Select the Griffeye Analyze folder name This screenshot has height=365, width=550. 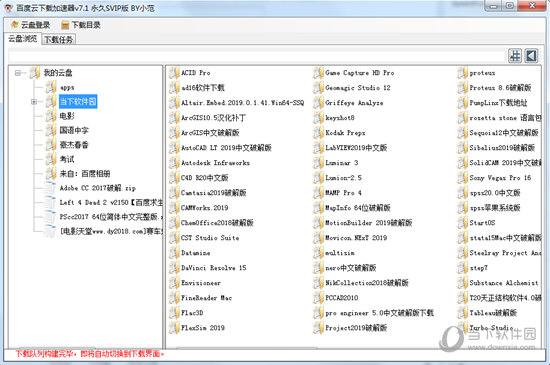coord(354,103)
